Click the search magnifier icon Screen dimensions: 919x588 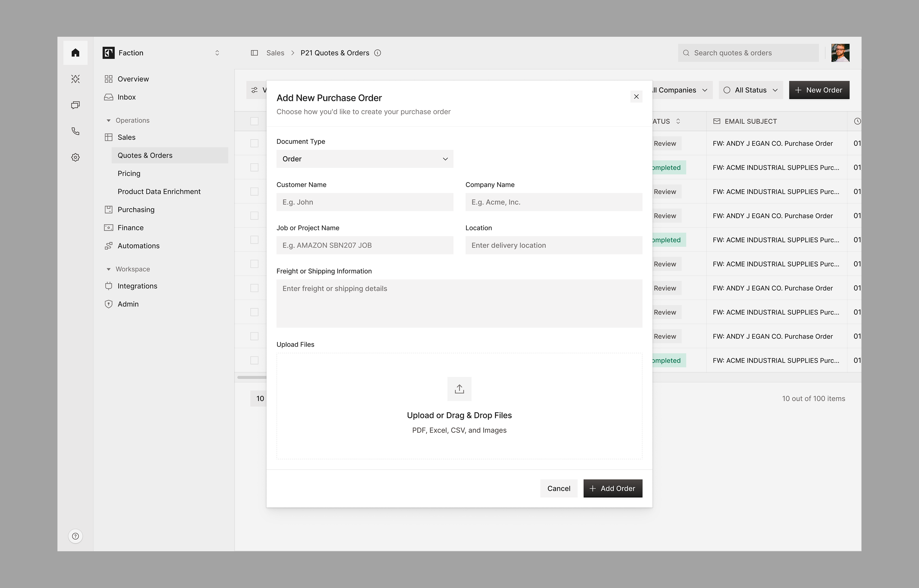pos(686,53)
